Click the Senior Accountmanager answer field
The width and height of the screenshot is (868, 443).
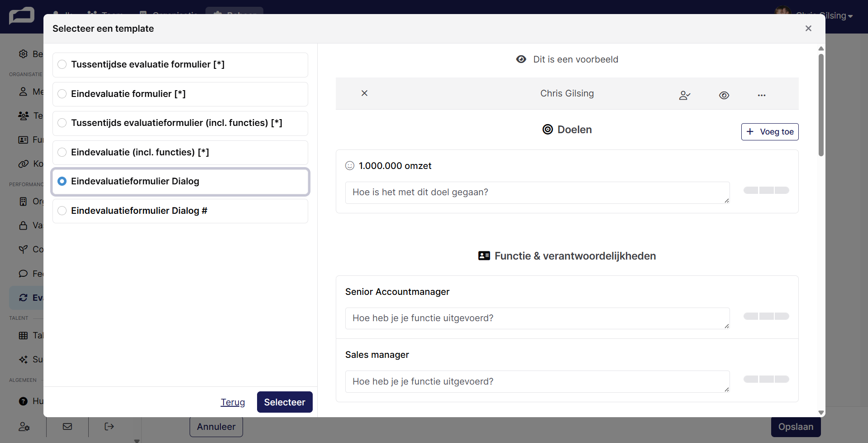(537, 318)
